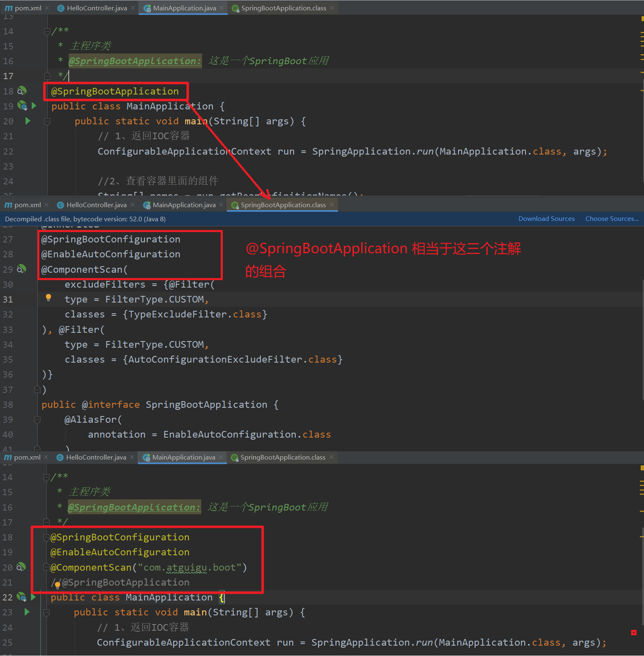
Task: Run main method from bottom pane line 23 arrow
Action: pyautogui.click(x=27, y=612)
